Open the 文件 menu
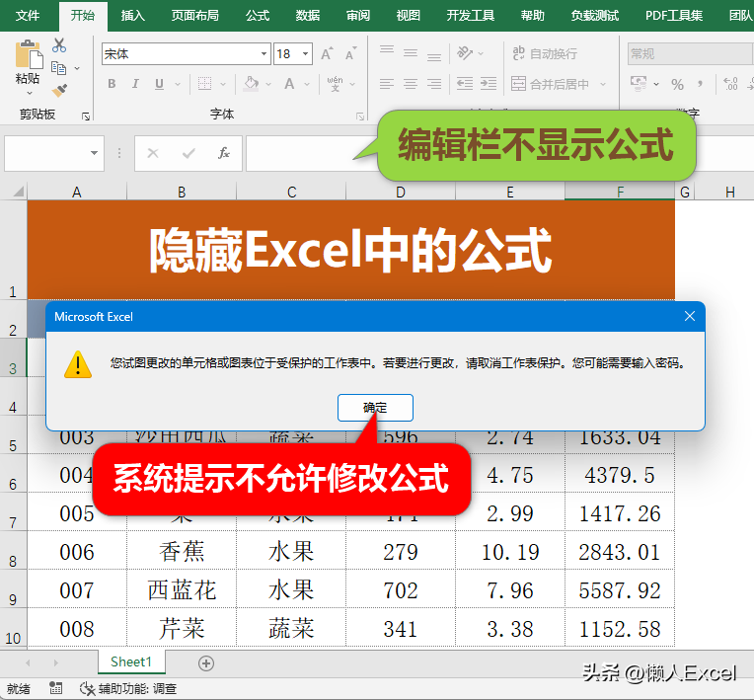 (x=28, y=16)
